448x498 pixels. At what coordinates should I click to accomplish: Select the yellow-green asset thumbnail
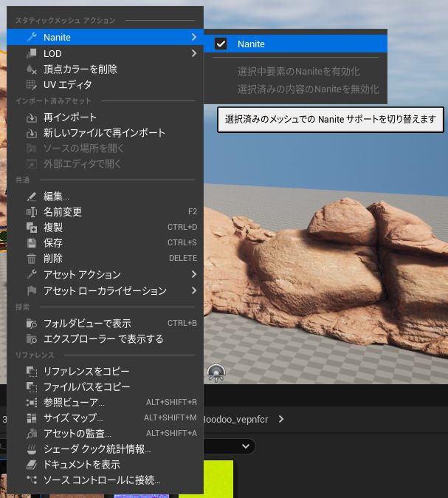[x=206, y=479]
